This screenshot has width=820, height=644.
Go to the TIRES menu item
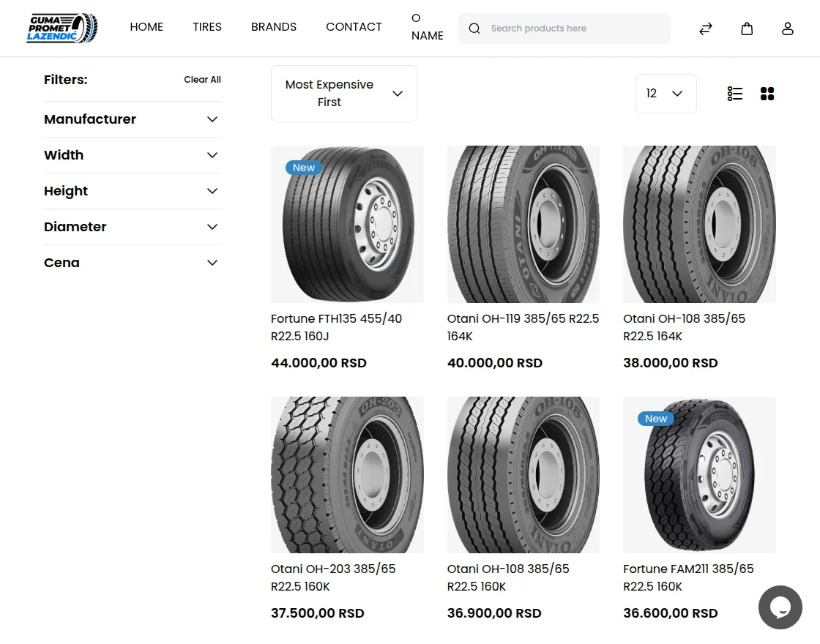tap(207, 27)
